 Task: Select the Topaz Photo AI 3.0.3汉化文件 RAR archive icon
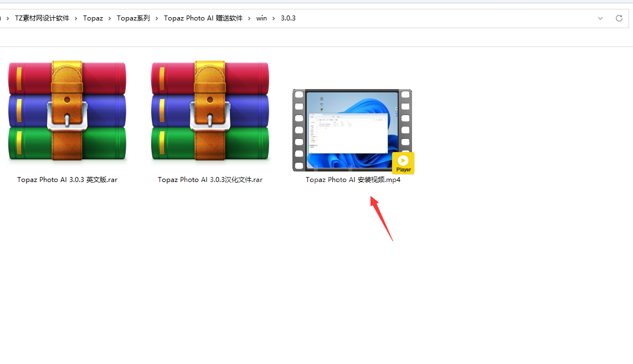pos(210,111)
